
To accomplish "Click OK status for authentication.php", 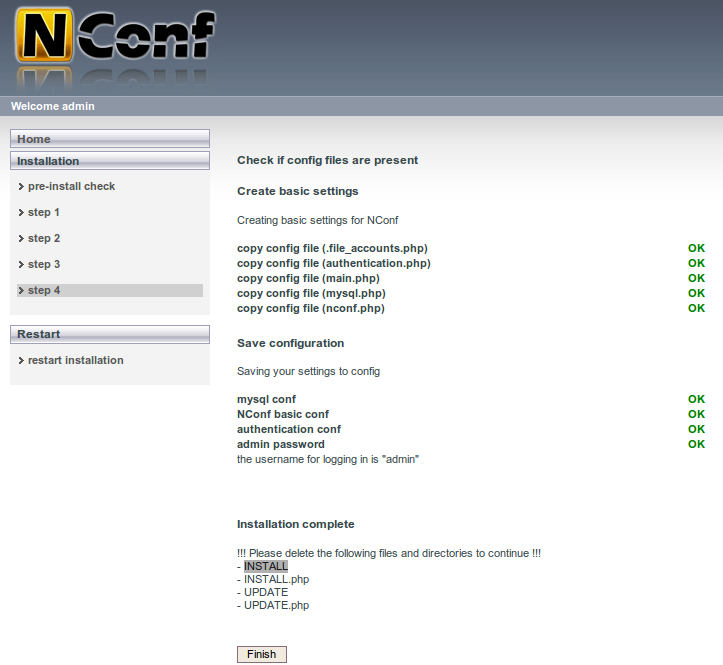I will 696,263.
